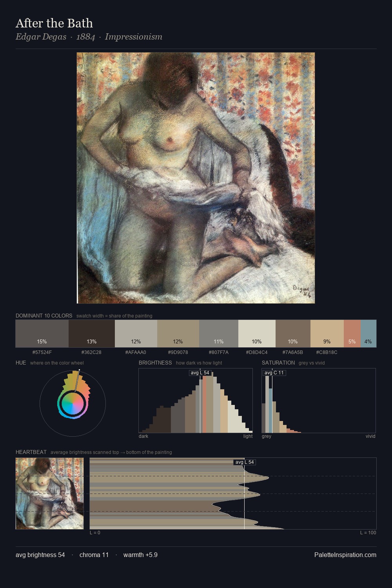392x588 pixels.
Task: Click the 'grey' axis label
Action: [267, 436]
